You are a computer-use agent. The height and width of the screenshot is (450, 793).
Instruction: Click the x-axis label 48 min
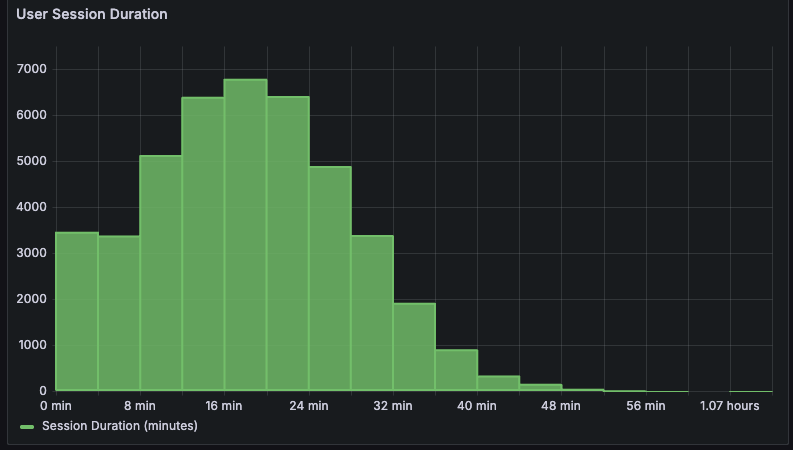click(x=561, y=406)
